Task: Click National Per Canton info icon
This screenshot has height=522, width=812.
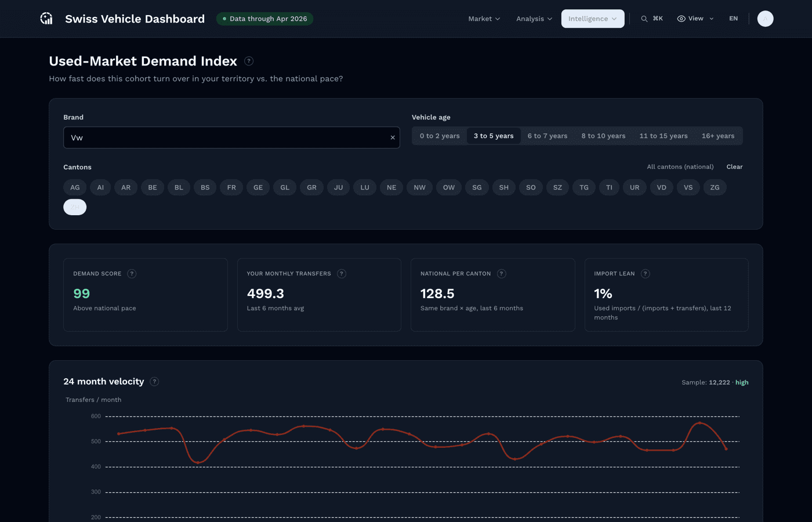Action: (502, 274)
